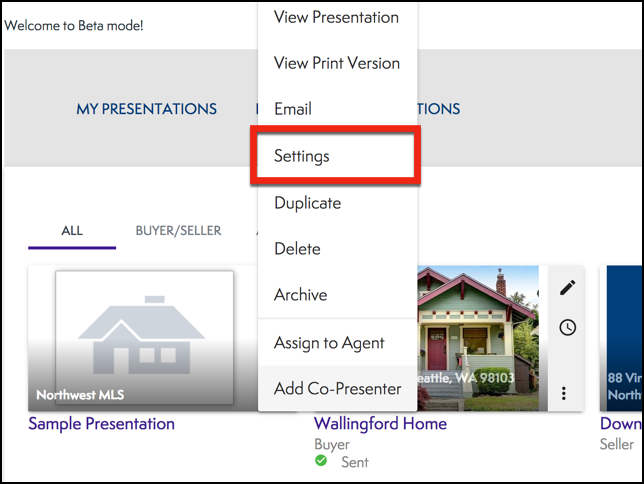The image size is (644, 484).
Task: Choose Assign to Agent option
Action: 329,343
